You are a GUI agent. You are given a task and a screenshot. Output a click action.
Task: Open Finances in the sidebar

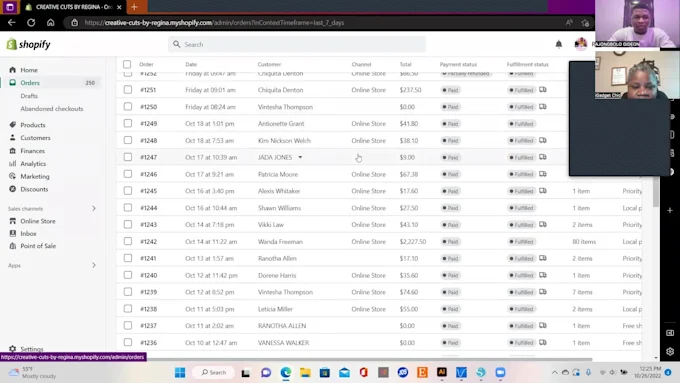point(32,151)
